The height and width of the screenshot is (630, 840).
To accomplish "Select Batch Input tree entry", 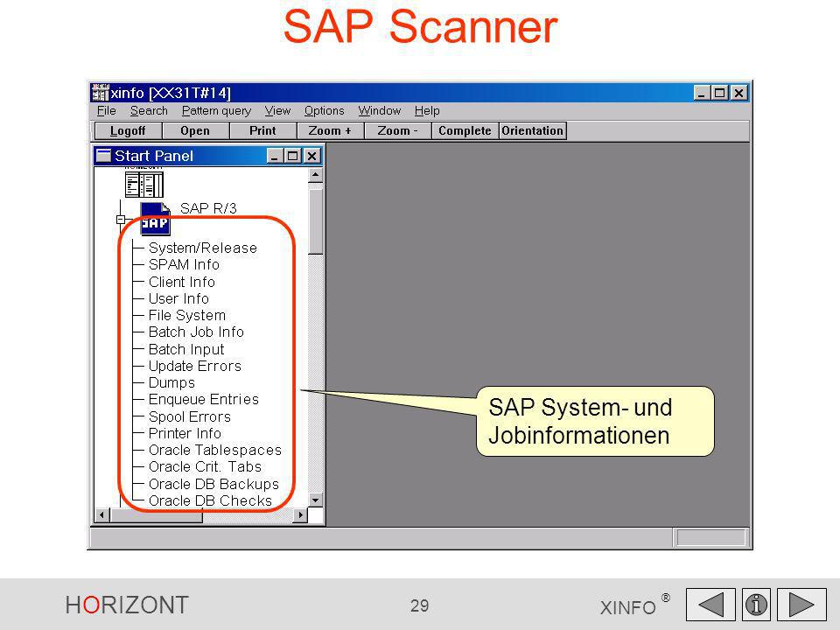I will [186, 349].
